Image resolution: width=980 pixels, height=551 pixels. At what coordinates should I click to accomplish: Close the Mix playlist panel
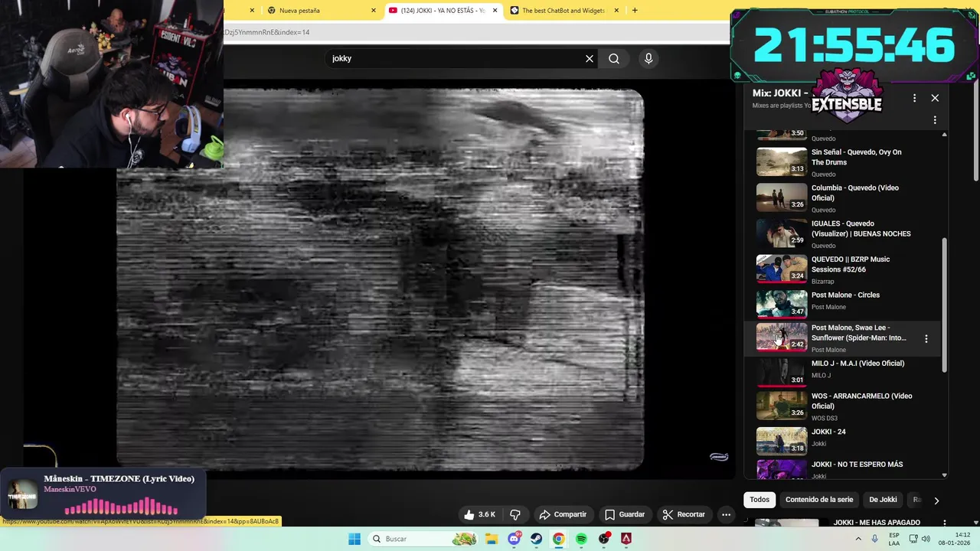tap(935, 98)
